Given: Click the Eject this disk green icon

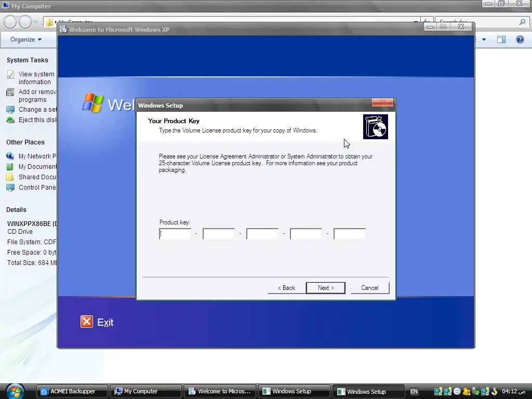Looking at the screenshot, I should click(x=10, y=120).
